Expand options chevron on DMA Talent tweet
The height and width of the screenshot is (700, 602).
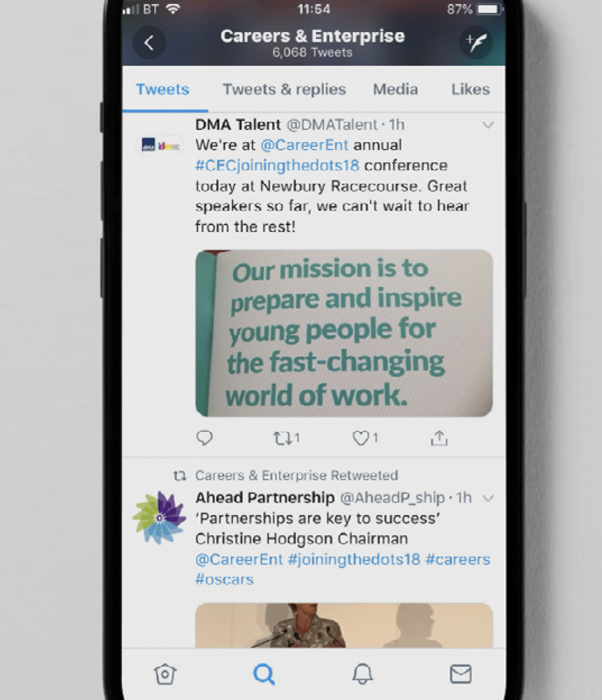click(488, 125)
